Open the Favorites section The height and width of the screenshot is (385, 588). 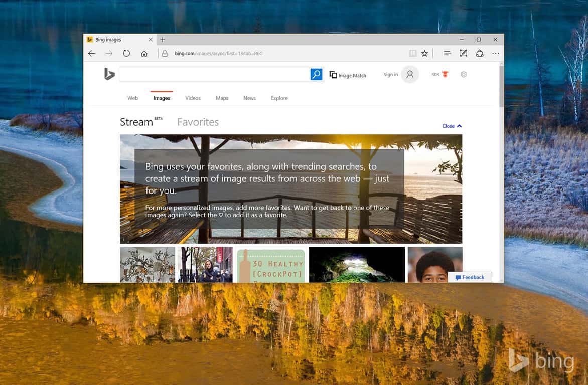198,122
